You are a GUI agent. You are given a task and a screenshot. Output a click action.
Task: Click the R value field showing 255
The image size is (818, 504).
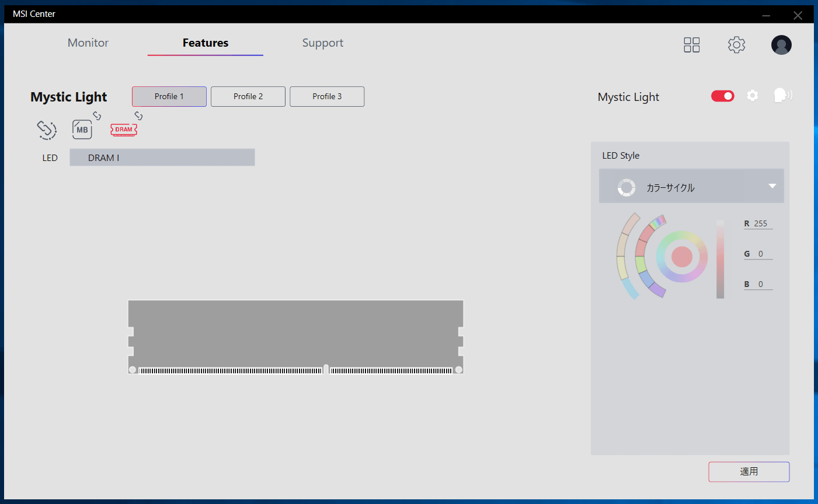click(758, 223)
